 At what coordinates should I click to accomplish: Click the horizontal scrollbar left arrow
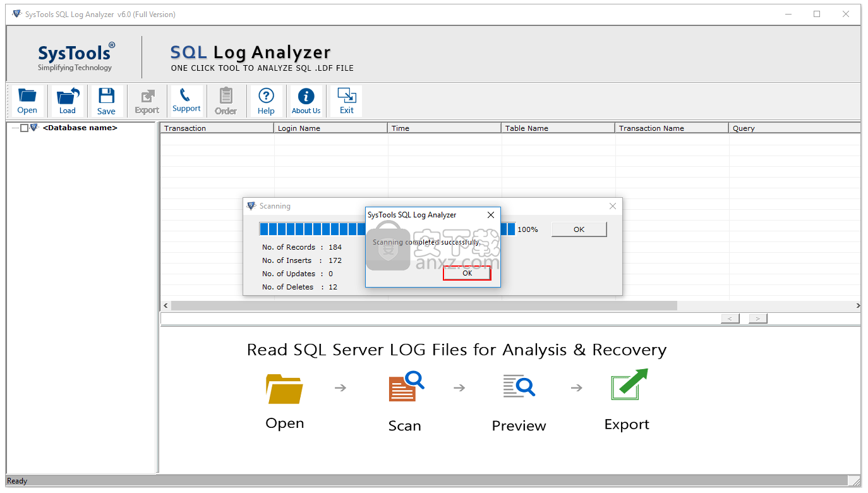pos(166,306)
